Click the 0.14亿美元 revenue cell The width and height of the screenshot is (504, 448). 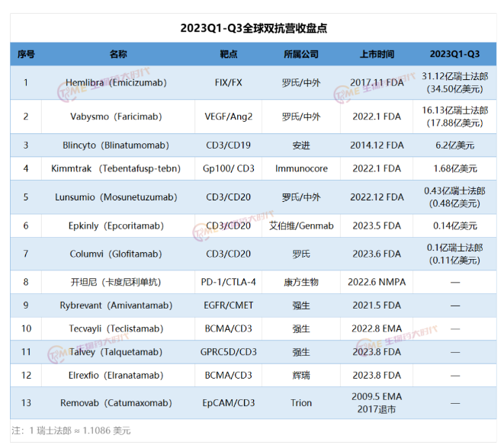click(454, 226)
